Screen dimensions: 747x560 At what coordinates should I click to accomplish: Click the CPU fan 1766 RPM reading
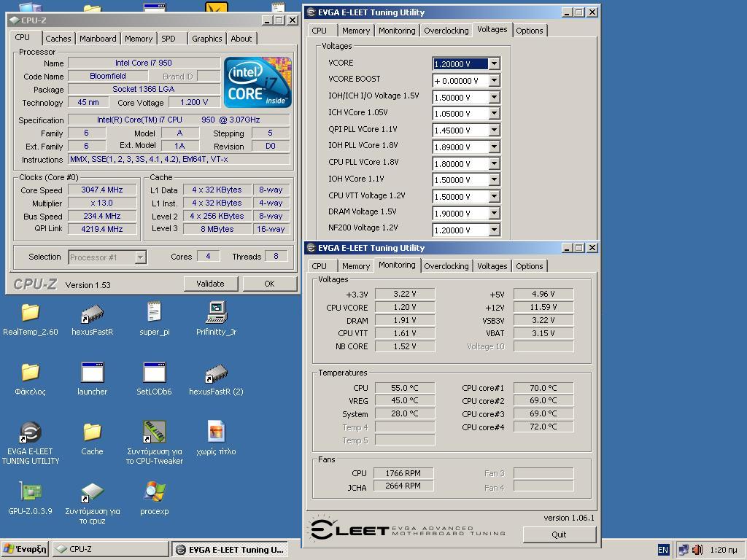(x=403, y=472)
